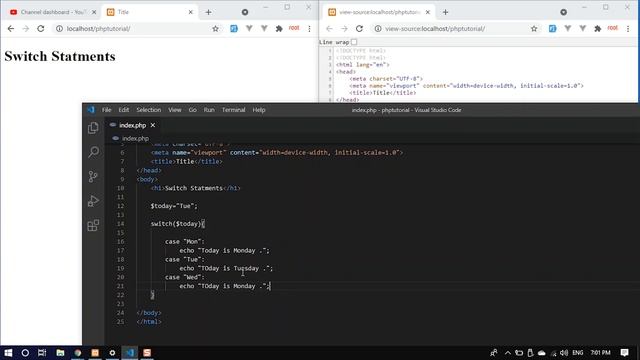
Task: Reload the localhost/phptutorial page
Action: [x=40, y=29]
